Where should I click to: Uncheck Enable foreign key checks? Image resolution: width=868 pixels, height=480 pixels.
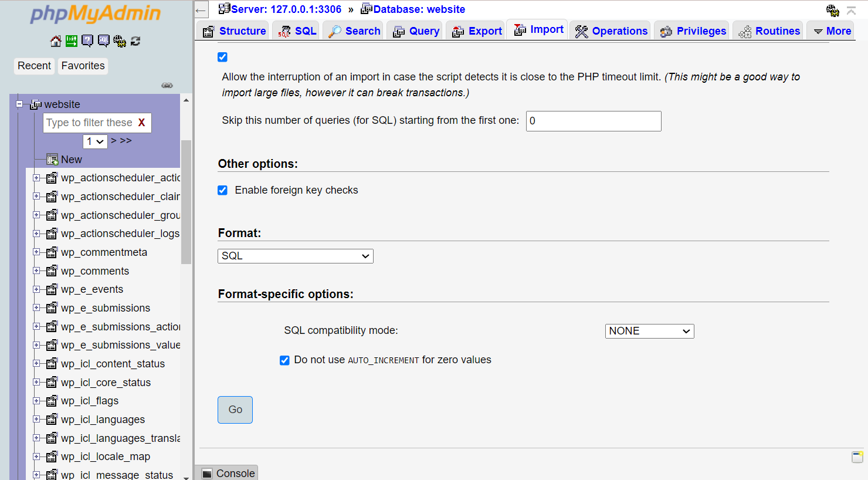[223, 190]
